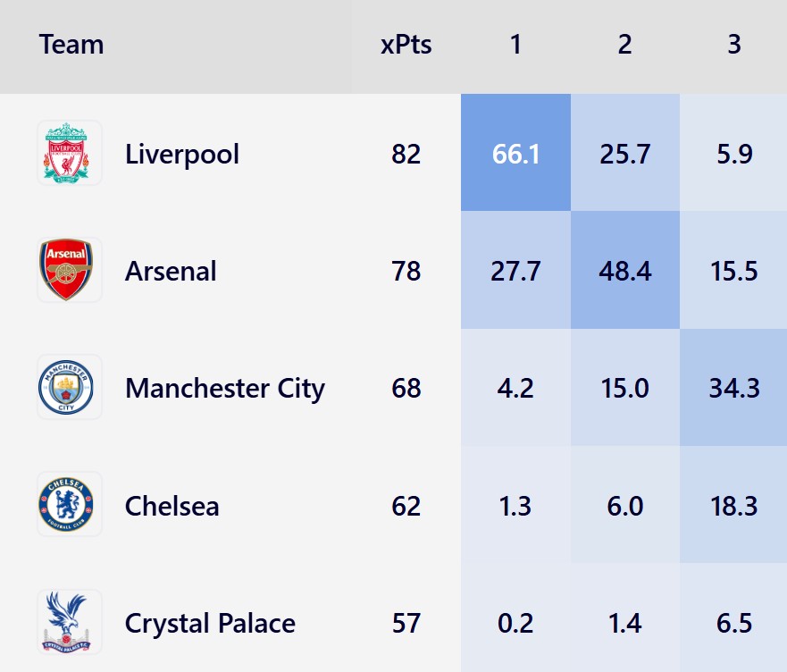Open the Arsenal team name link
The height and width of the screenshot is (672, 787).
click(x=171, y=271)
